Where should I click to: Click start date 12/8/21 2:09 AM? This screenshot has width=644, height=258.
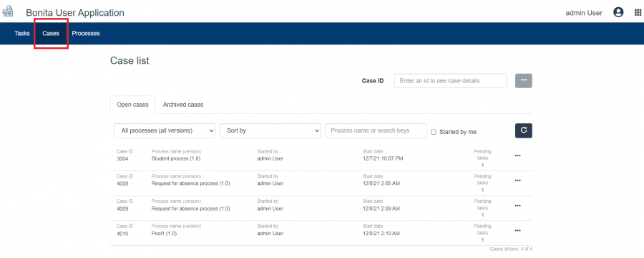pyautogui.click(x=381, y=209)
